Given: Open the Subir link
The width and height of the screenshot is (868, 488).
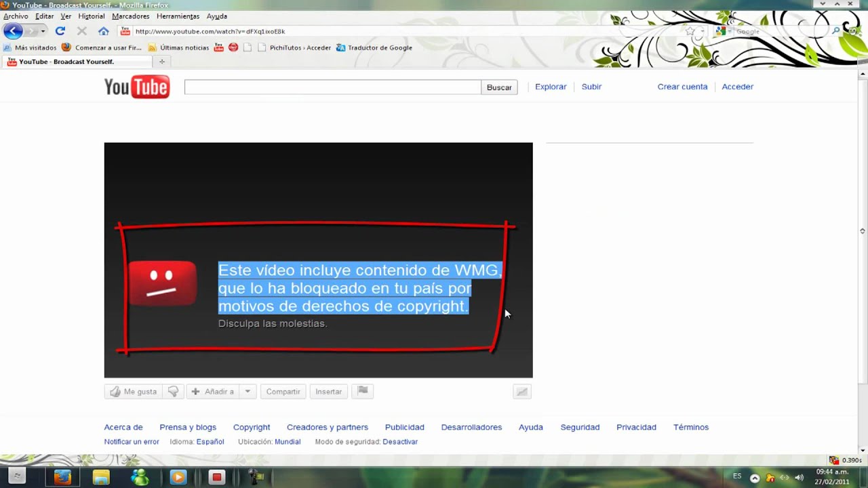Looking at the screenshot, I should 591,87.
